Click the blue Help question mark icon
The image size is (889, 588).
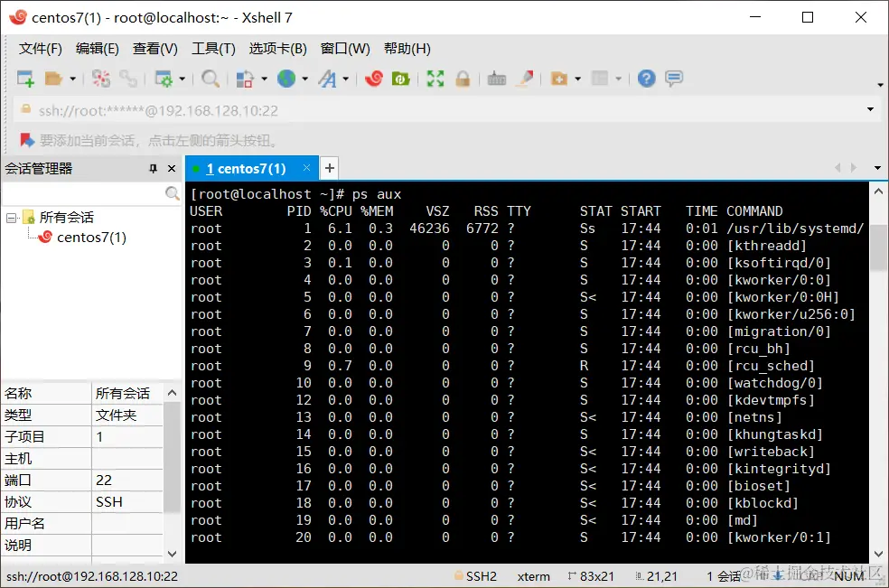coord(646,79)
